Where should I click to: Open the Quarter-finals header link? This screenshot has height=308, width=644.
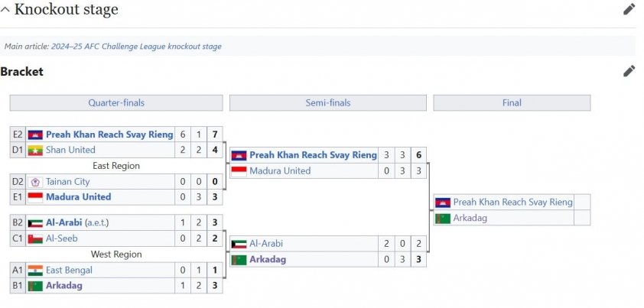[x=116, y=102]
